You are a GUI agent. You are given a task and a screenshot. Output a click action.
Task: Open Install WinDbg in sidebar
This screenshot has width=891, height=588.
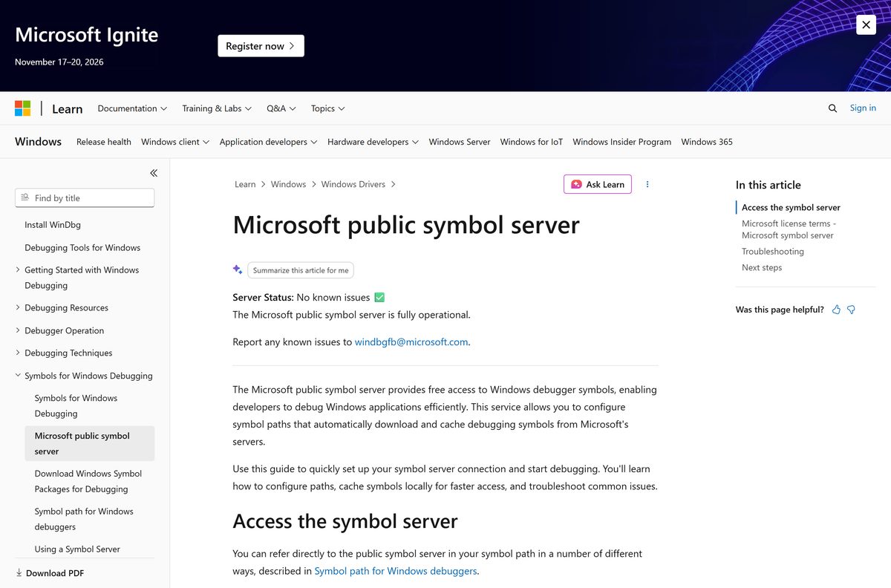(x=52, y=225)
